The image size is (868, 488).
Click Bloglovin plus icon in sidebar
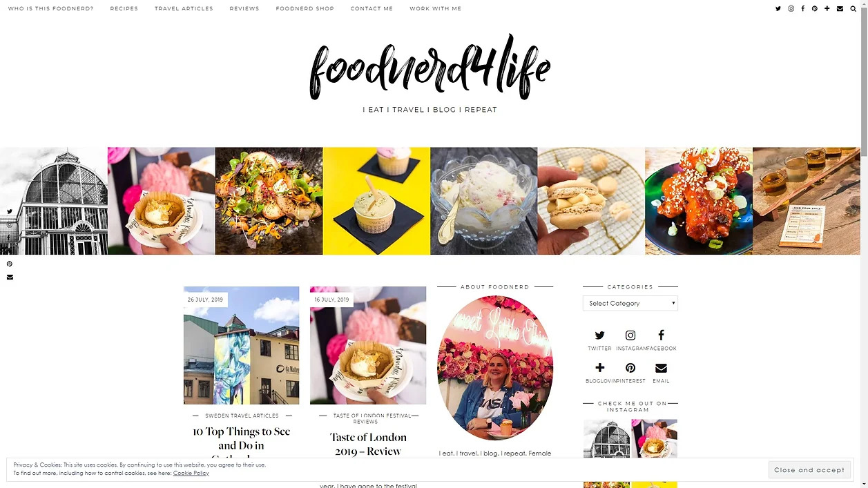tap(599, 368)
